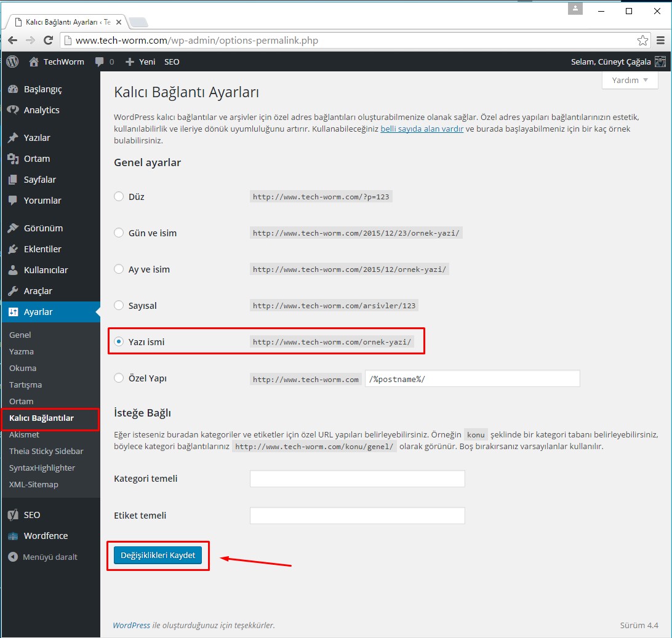Click into the Kategori temeli text field

pos(357,479)
